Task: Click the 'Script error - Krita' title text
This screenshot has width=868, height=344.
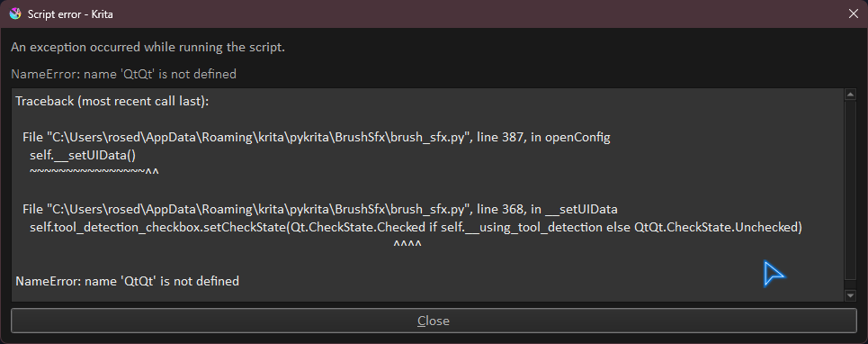Action: (70, 14)
